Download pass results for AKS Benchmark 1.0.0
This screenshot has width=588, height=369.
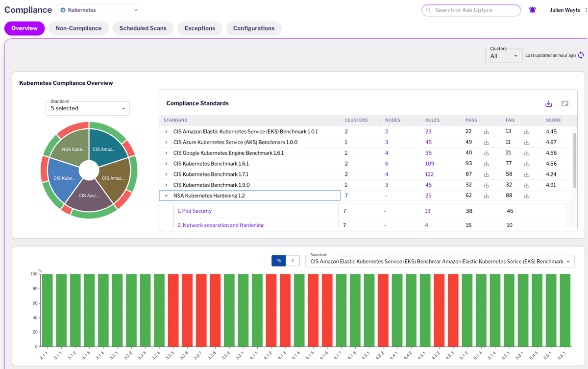(487, 143)
